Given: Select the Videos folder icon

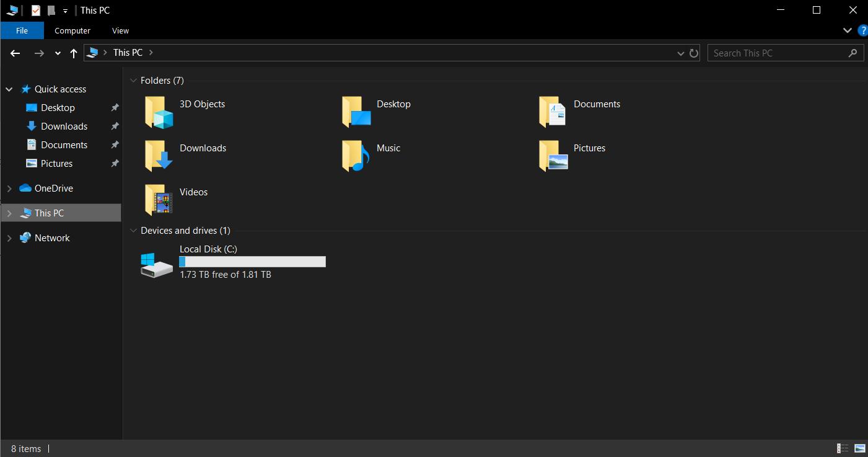Looking at the screenshot, I should point(159,200).
